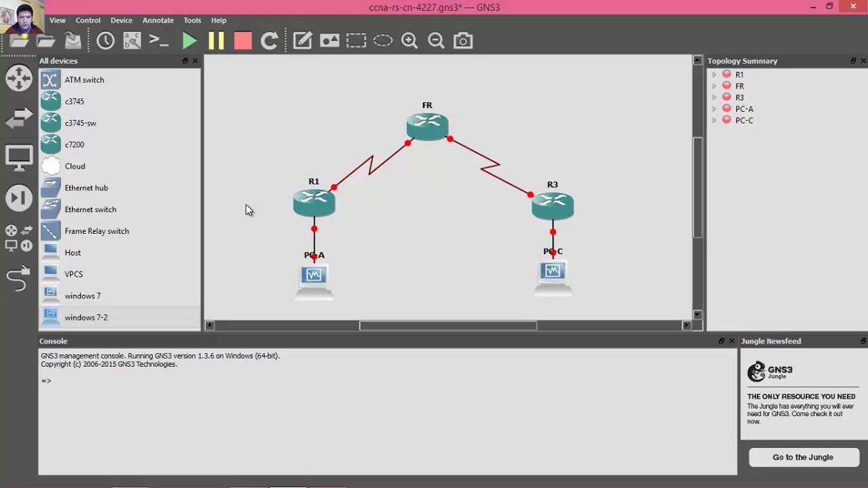The width and height of the screenshot is (868, 488).
Task: Select the Draw ellipse tool
Action: point(383,41)
